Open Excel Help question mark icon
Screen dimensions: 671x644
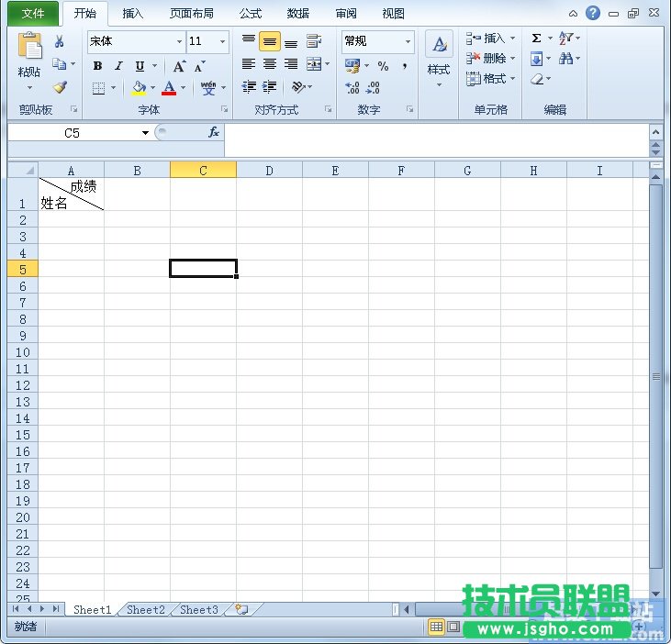point(593,14)
